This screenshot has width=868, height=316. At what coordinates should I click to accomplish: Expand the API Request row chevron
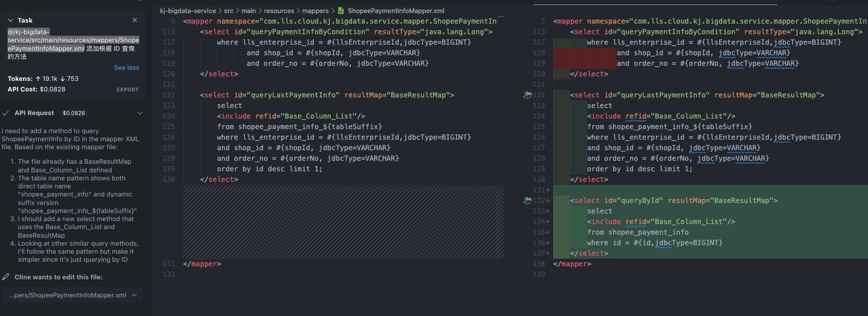click(x=140, y=113)
